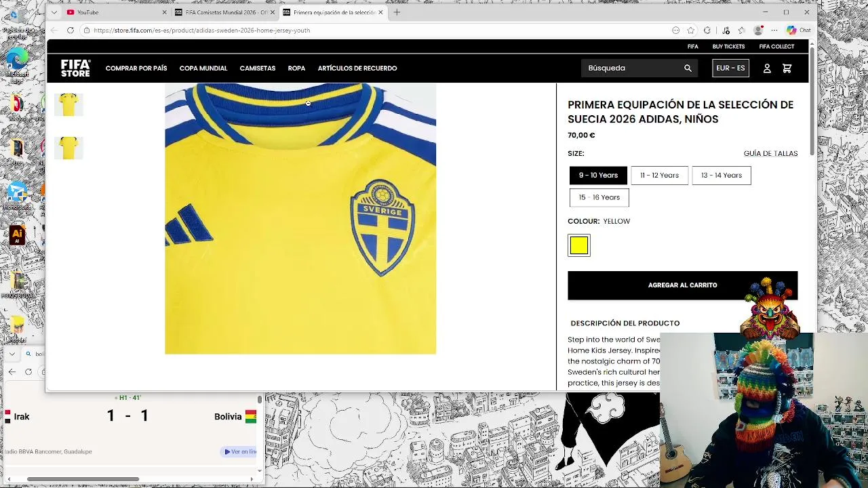
Task: Open the FIFA Store home logo
Action: (75, 68)
